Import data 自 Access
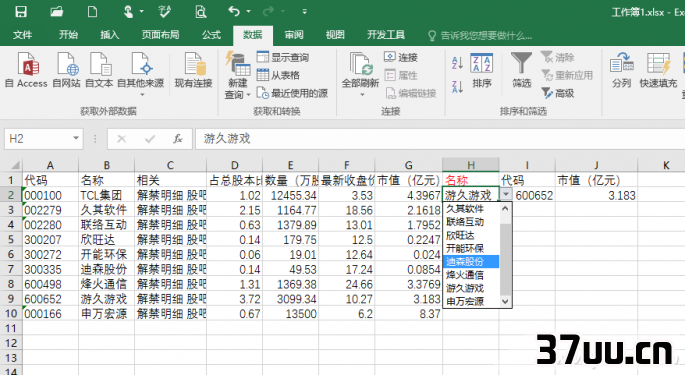The height and width of the screenshot is (375, 685). 26,70
